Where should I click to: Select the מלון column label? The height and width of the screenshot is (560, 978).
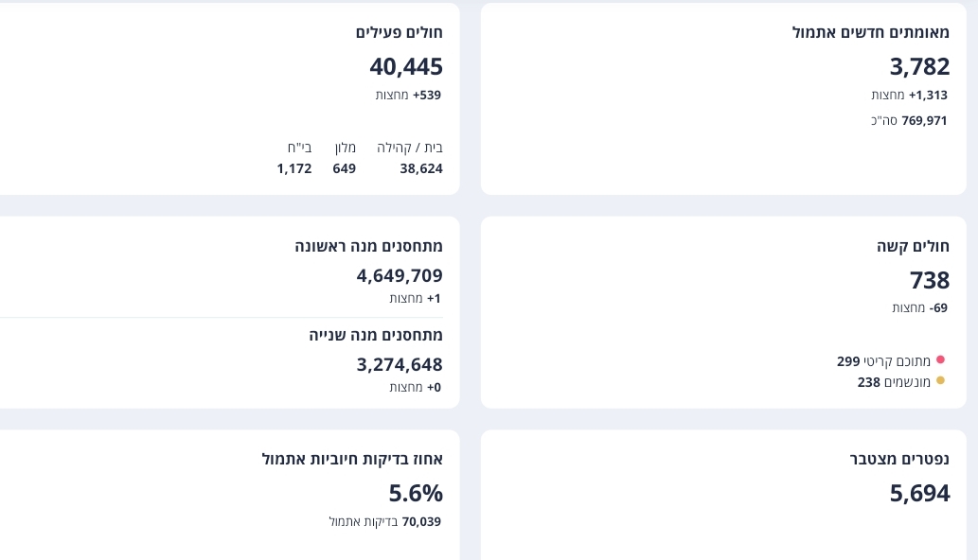(x=345, y=148)
